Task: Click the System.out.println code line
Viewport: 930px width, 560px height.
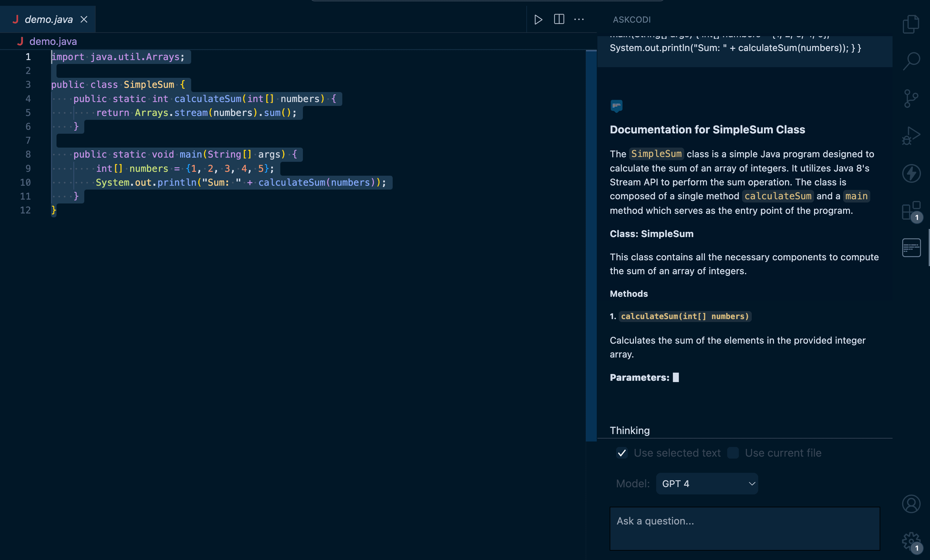Action: coord(241,183)
